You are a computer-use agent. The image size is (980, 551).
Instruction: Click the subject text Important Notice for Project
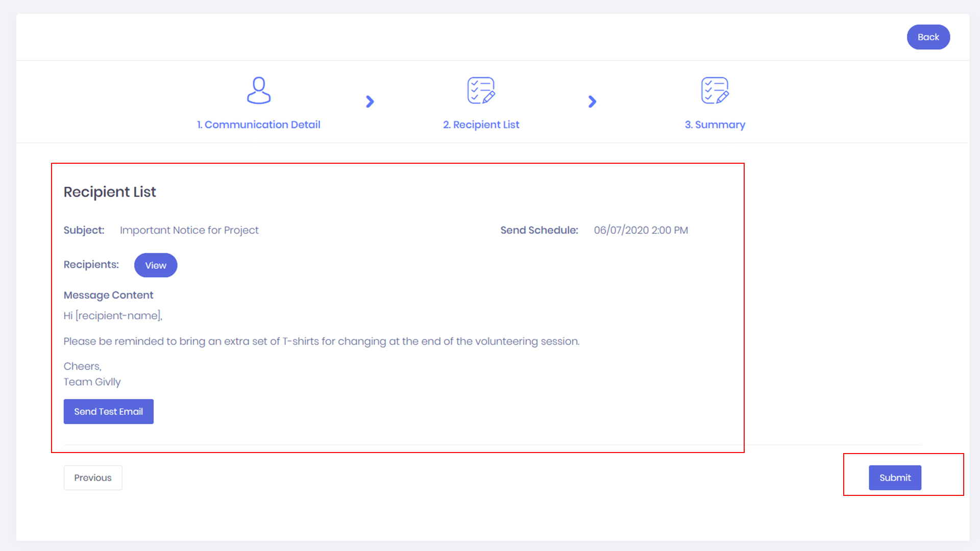tap(189, 230)
